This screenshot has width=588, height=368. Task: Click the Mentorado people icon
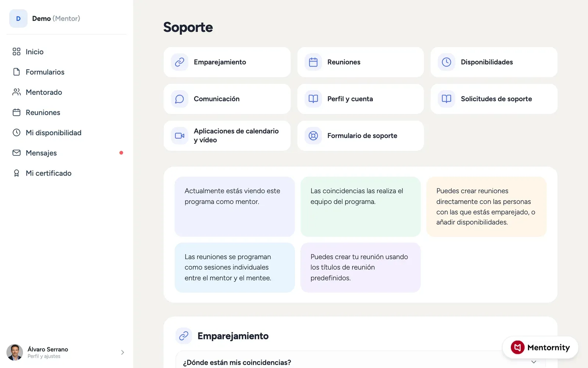(x=17, y=92)
